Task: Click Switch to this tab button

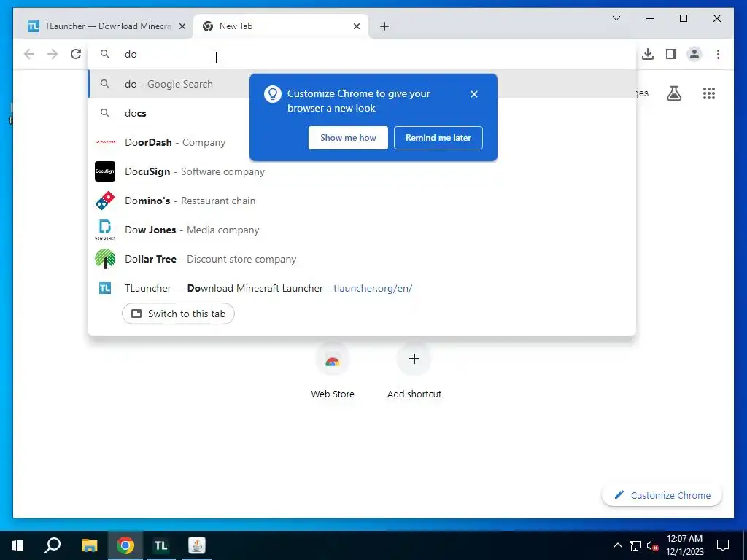Action: coord(178,314)
